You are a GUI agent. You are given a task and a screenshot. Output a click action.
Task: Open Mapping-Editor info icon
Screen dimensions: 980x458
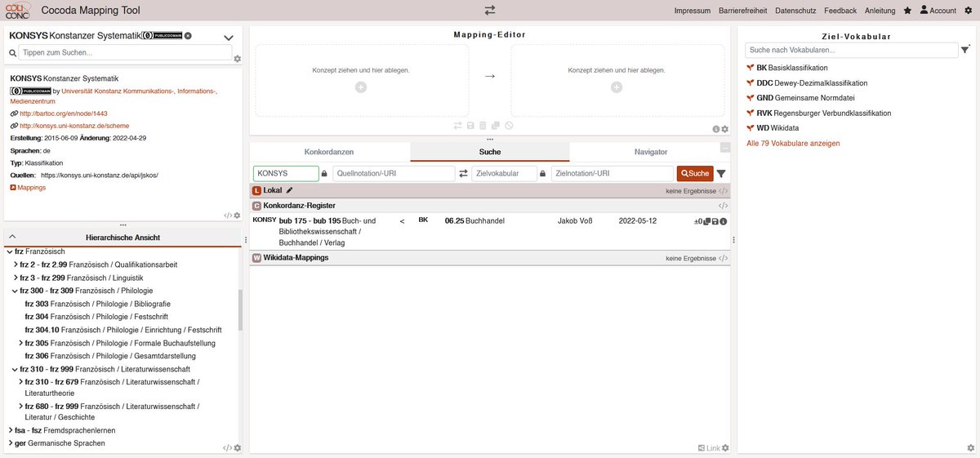coord(716,129)
